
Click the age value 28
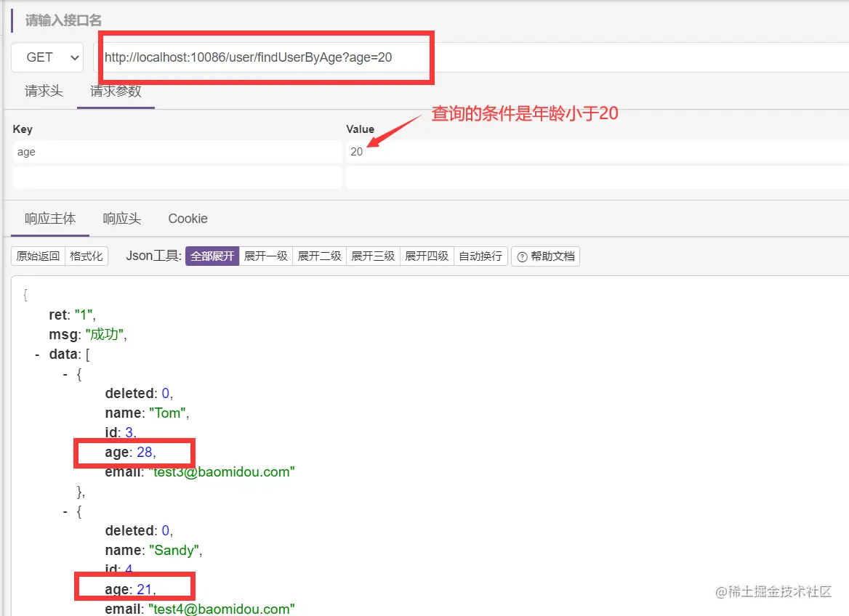tap(145, 452)
